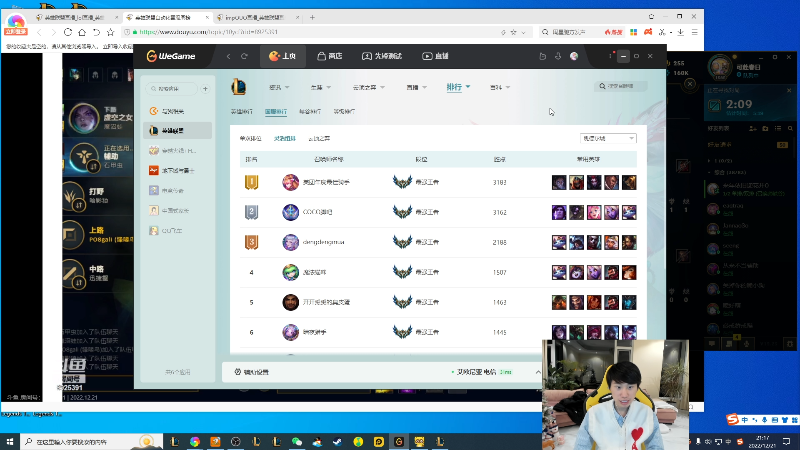Open summoner dengdengmua's profile name
This screenshot has height=450, width=800.
click(x=323, y=242)
